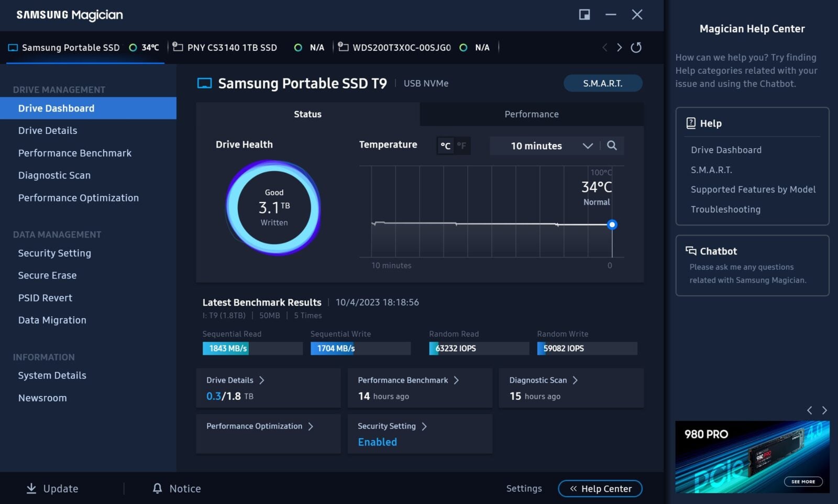Open Notice via the bell icon
This screenshot has width=838, height=504.
157,488
